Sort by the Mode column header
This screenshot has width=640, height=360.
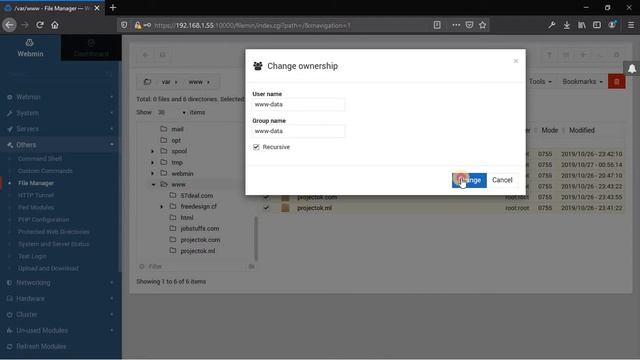(x=549, y=130)
